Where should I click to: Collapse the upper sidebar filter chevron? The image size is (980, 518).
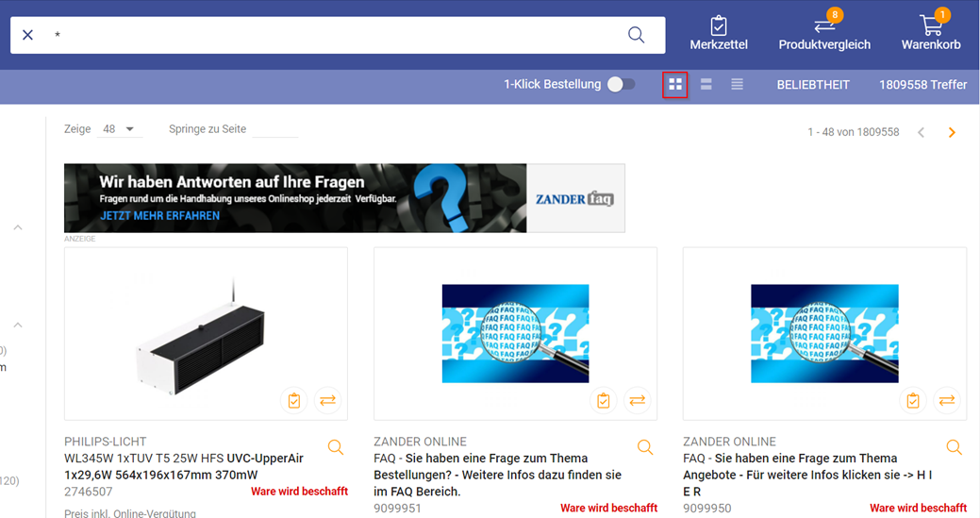(18, 227)
